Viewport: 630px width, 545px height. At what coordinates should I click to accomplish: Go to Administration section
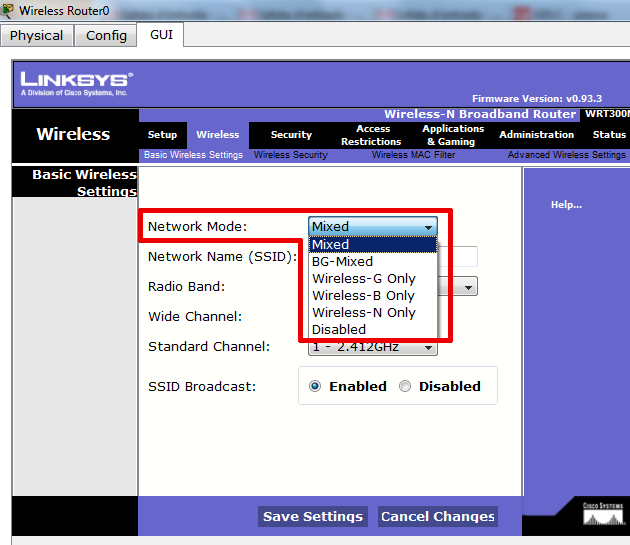tap(537, 135)
